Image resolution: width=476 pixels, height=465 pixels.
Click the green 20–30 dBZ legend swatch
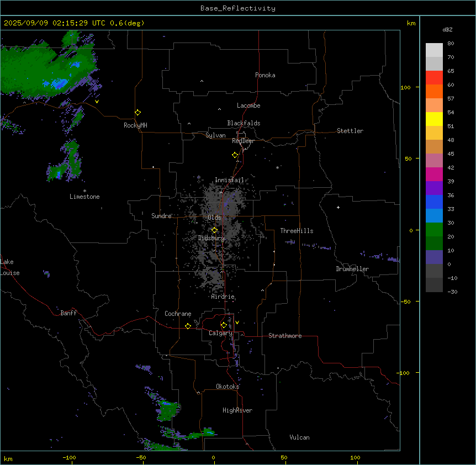click(434, 230)
